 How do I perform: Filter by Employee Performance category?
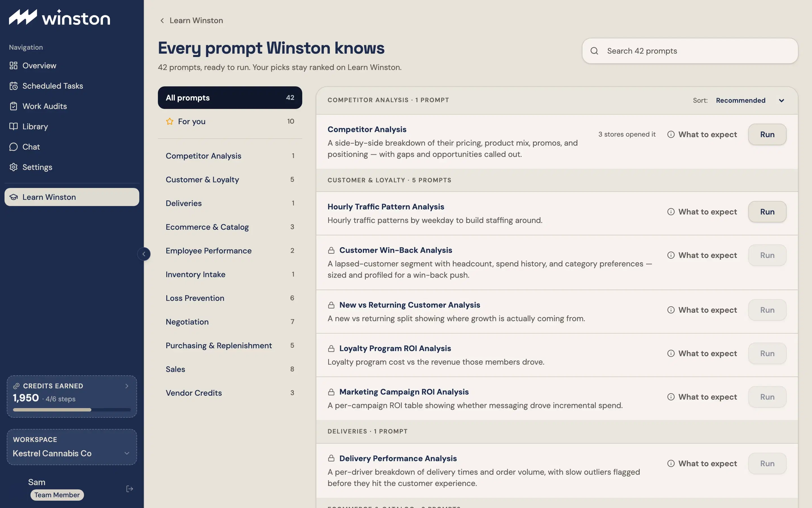(x=230, y=251)
